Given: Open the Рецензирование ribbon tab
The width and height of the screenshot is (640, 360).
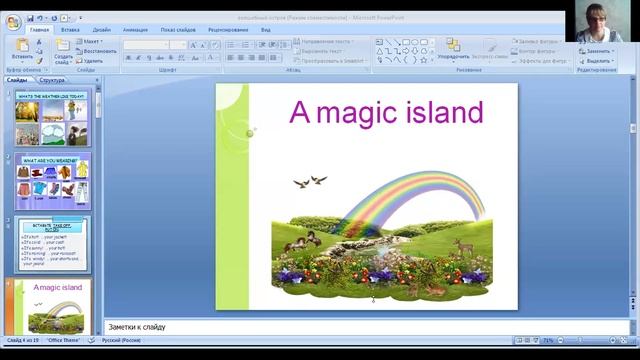Looking at the screenshot, I should pyautogui.click(x=228, y=30).
